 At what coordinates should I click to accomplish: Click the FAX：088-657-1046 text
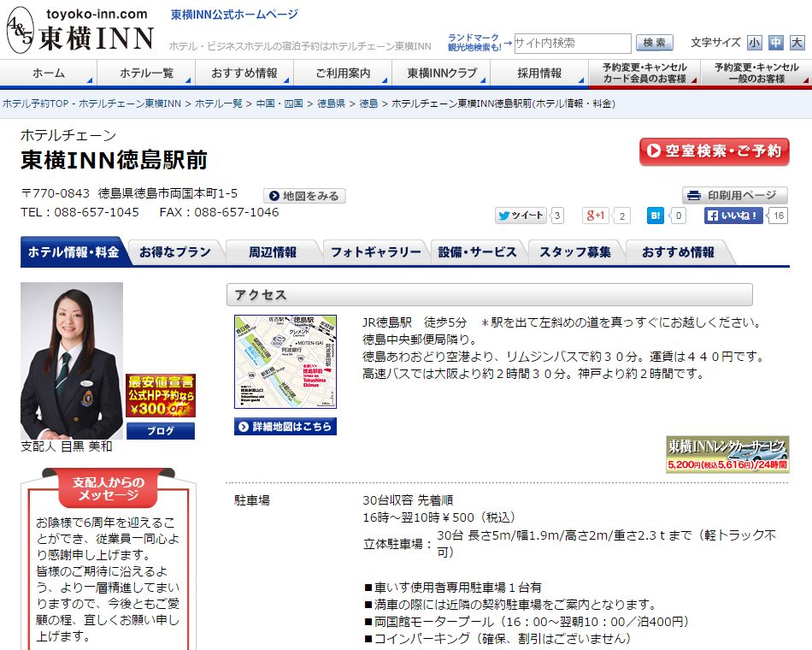point(219,212)
